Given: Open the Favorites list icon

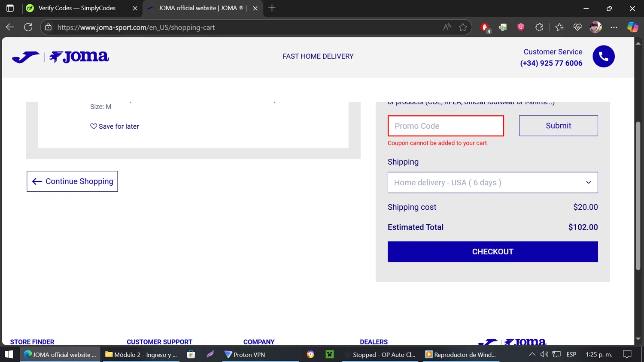Looking at the screenshot, I should click(x=559, y=27).
